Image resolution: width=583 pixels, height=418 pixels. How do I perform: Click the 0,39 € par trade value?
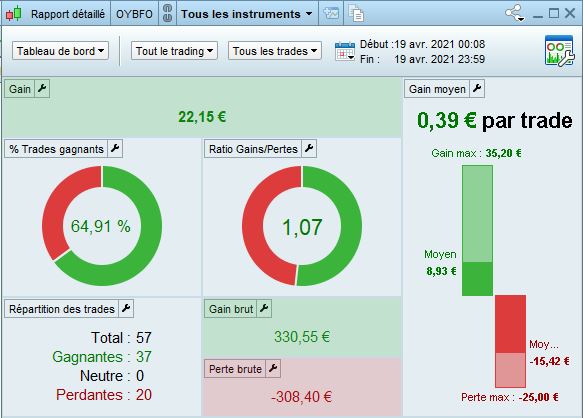tap(494, 120)
